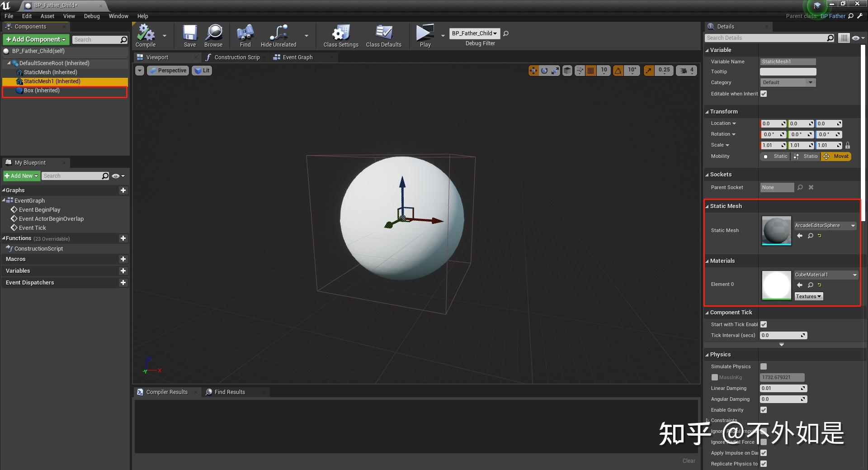This screenshot has height=470, width=868.
Task: Disable Start with Tick Enabled checkbox
Action: (x=764, y=324)
